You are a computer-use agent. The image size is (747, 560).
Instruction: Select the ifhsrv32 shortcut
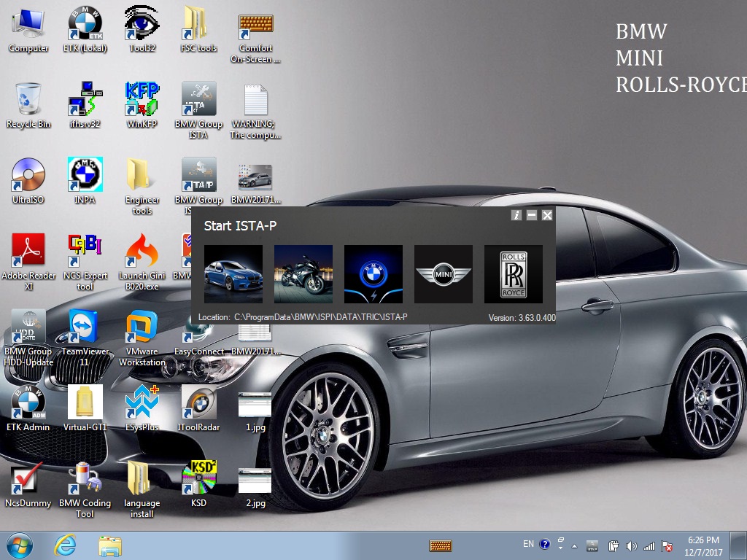pyautogui.click(x=85, y=106)
